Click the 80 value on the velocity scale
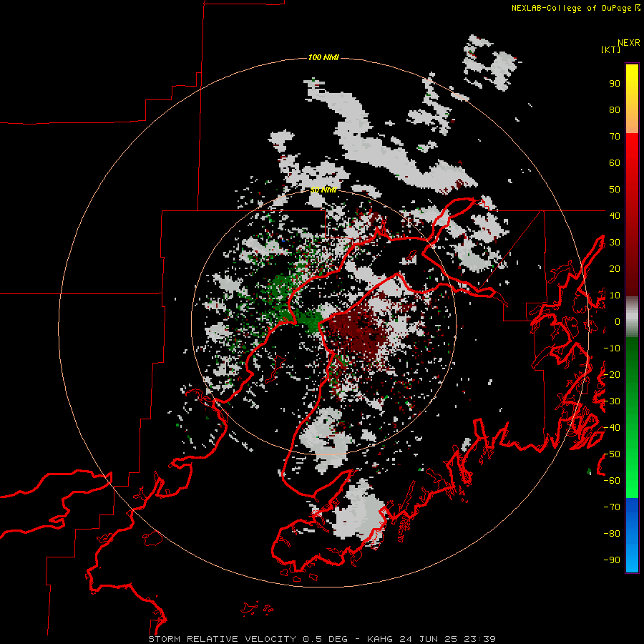 point(615,109)
